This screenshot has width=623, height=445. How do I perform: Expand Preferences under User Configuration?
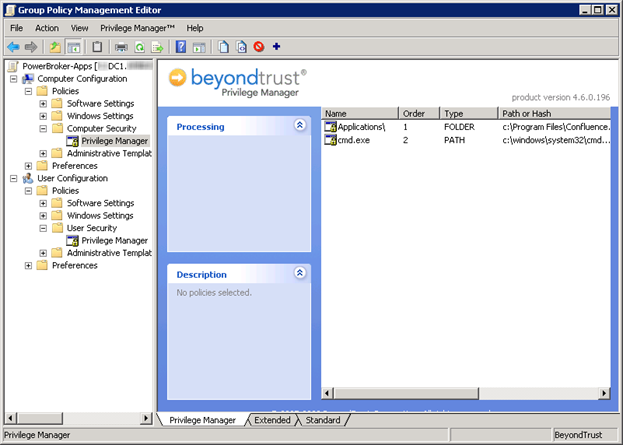click(x=28, y=265)
